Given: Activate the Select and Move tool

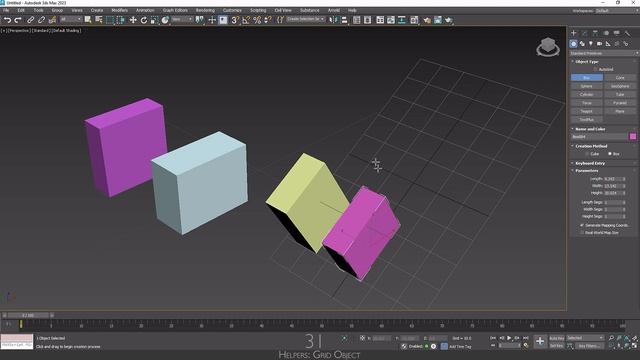Looking at the screenshot, I should pyautogui.click(x=133, y=20).
